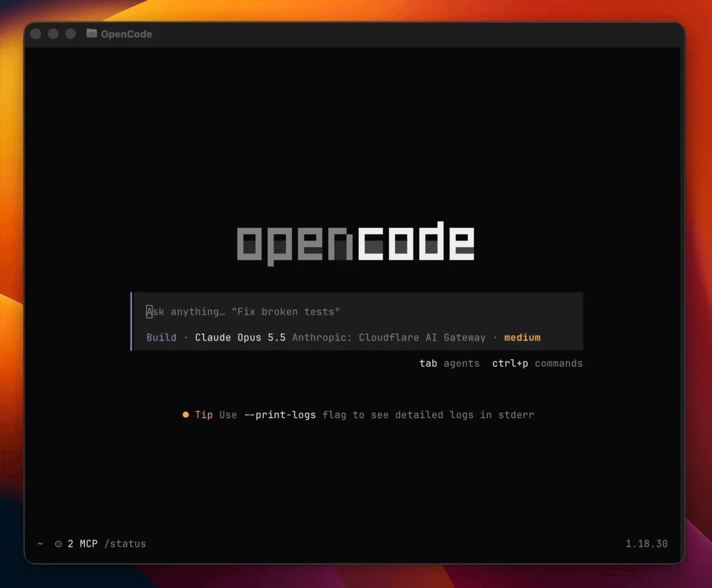The image size is (712, 588).
Task: Click the version number 1.18.30
Action: [647, 544]
